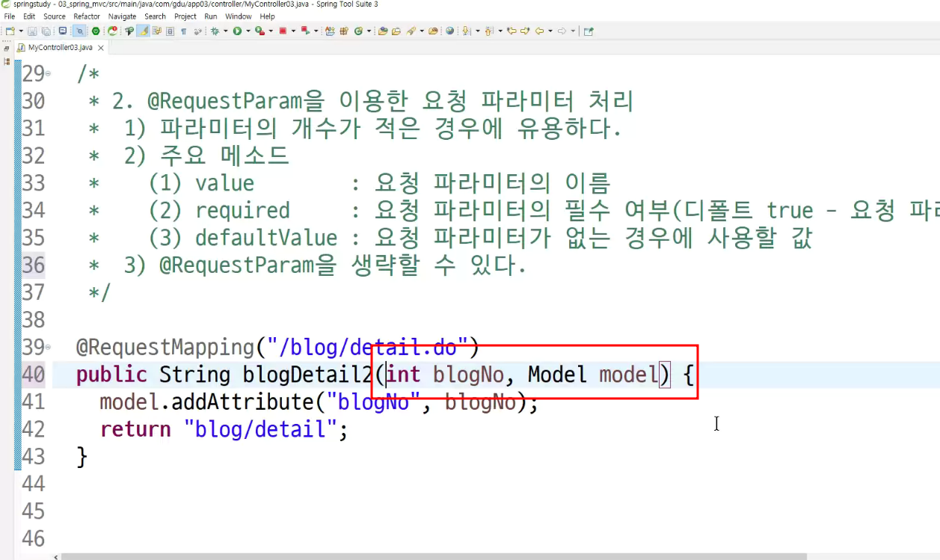Viewport: 940px width, 560px height.
Task: Click the Open Perspective icon
Action: coord(589,31)
